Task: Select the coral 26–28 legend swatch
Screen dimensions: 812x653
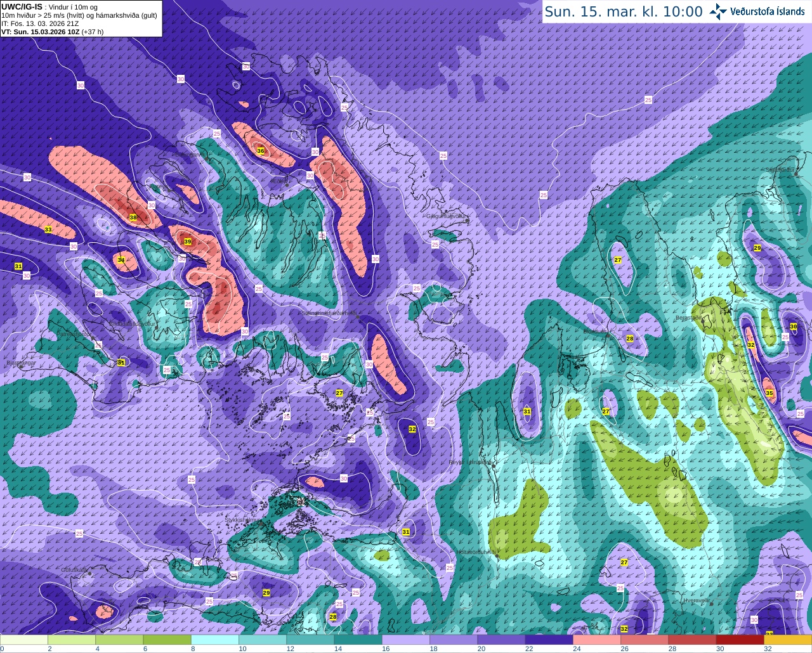Action: (645, 639)
